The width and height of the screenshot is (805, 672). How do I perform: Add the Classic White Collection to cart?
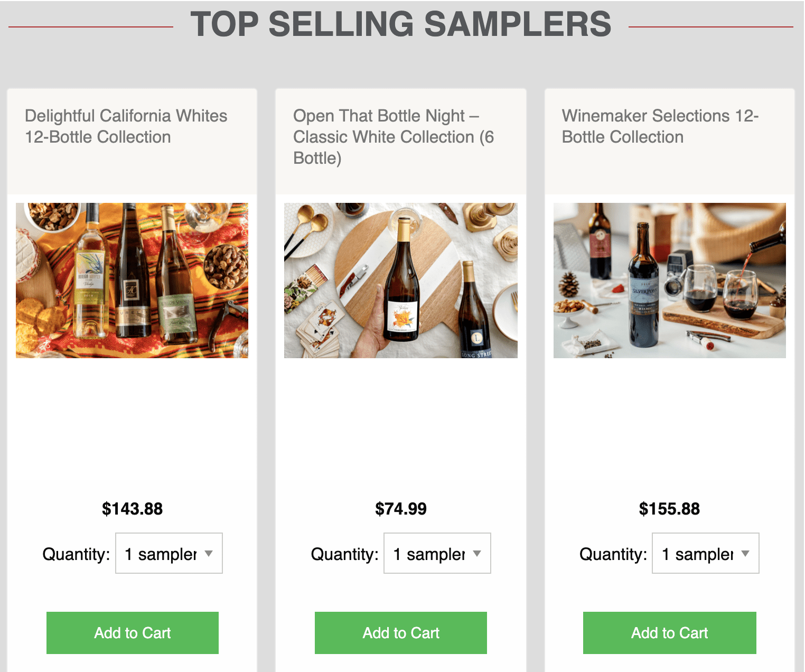pyautogui.click(x=400, y=632)
